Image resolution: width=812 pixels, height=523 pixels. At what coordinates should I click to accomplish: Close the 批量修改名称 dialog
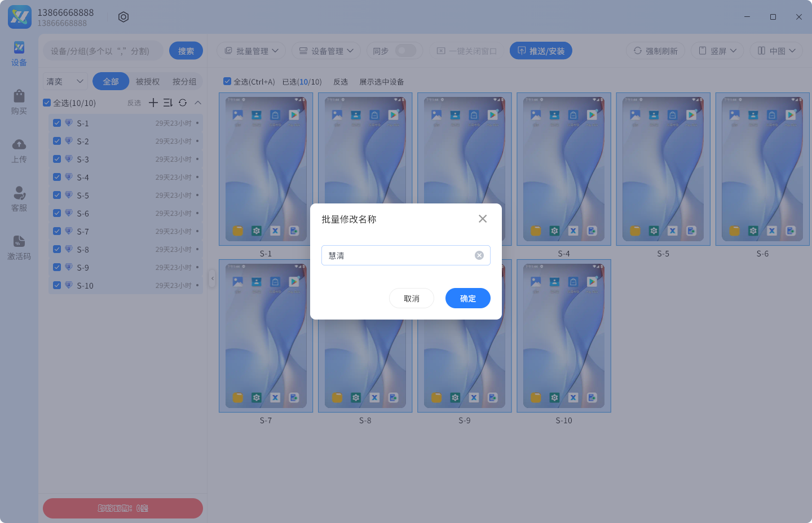click(483, 219)
